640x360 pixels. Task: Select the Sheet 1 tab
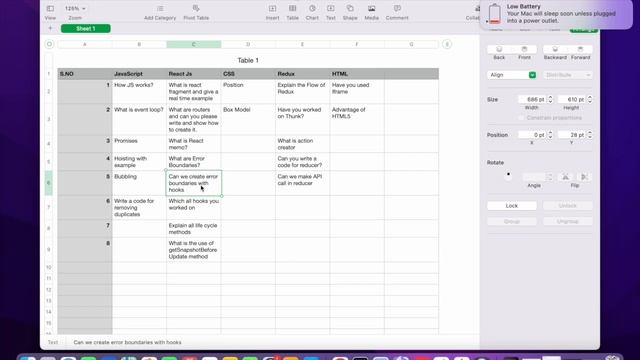tap(86, 29)
